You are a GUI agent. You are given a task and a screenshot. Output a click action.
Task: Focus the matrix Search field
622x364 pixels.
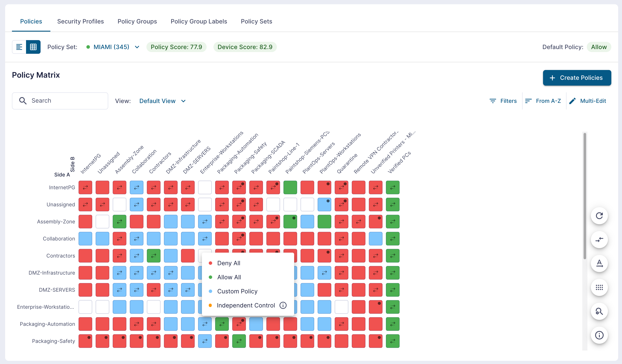(60, 101)
